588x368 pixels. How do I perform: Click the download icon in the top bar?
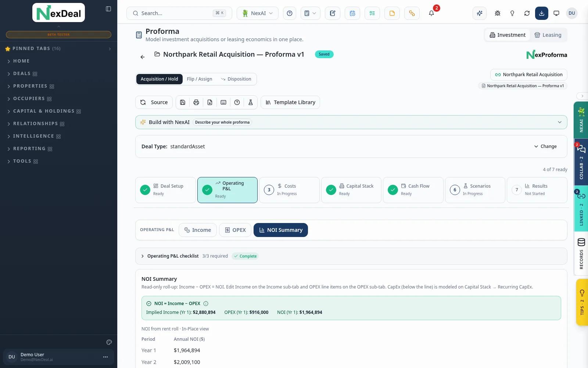(x=542, y=13)
